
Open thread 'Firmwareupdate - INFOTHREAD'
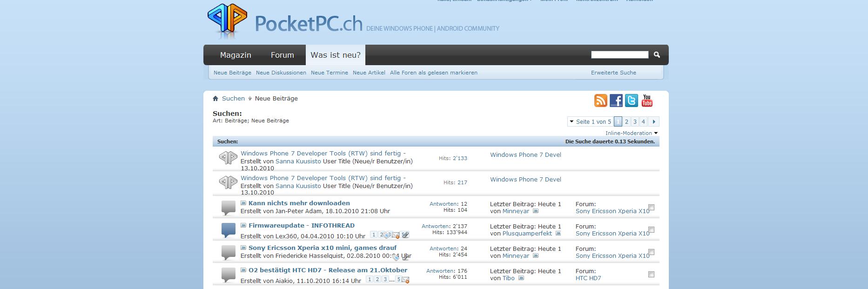302,225
